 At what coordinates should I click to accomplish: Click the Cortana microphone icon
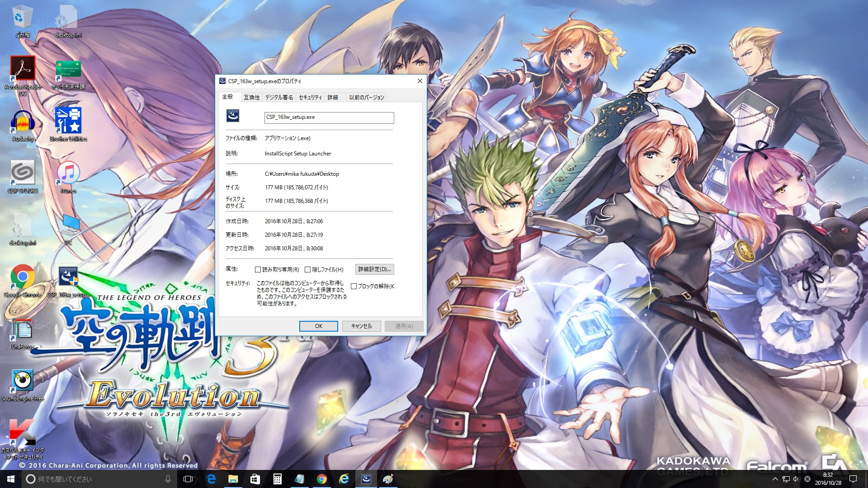tap(168, 479)
